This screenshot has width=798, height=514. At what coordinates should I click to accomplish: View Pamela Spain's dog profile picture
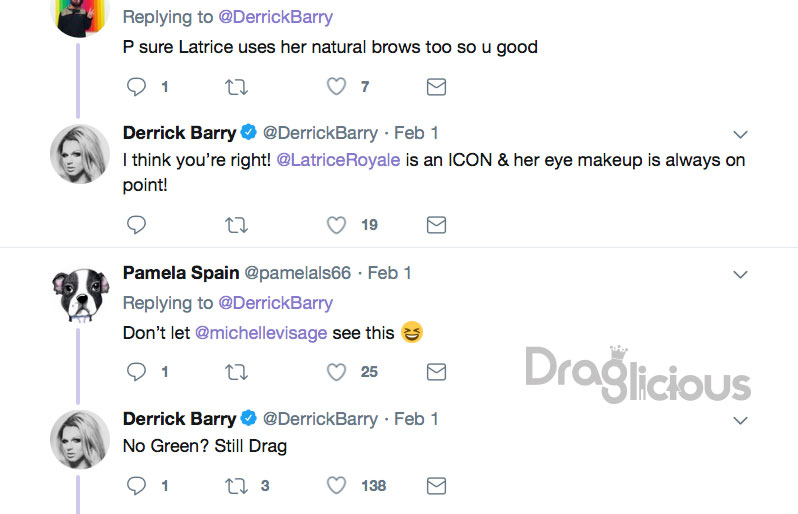[80, 294]
